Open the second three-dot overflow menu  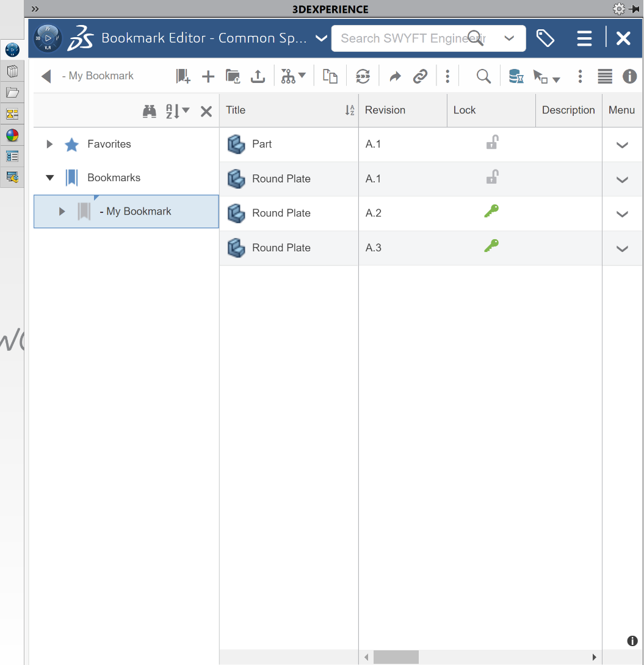pos(580,76)
